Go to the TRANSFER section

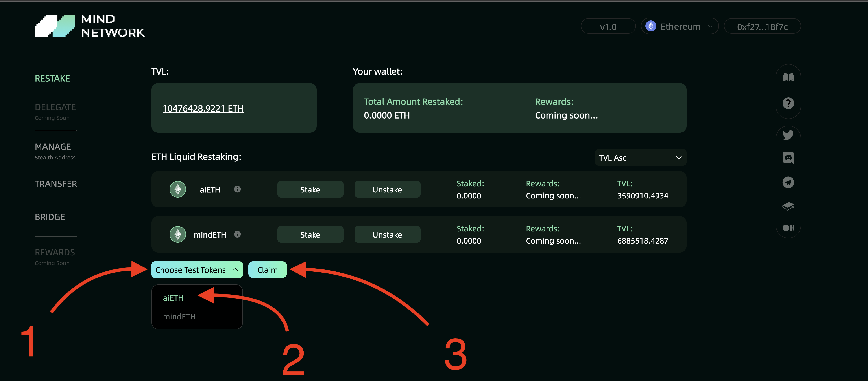56,184
